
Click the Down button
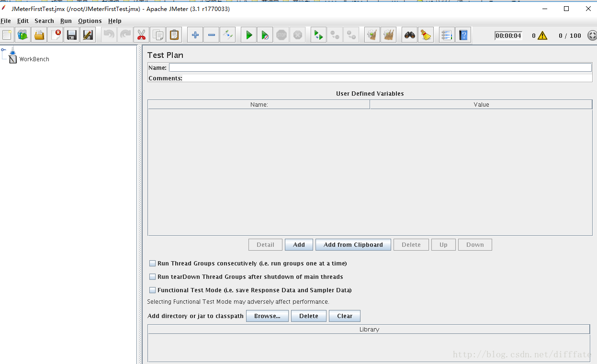click(x=475, y=244)
